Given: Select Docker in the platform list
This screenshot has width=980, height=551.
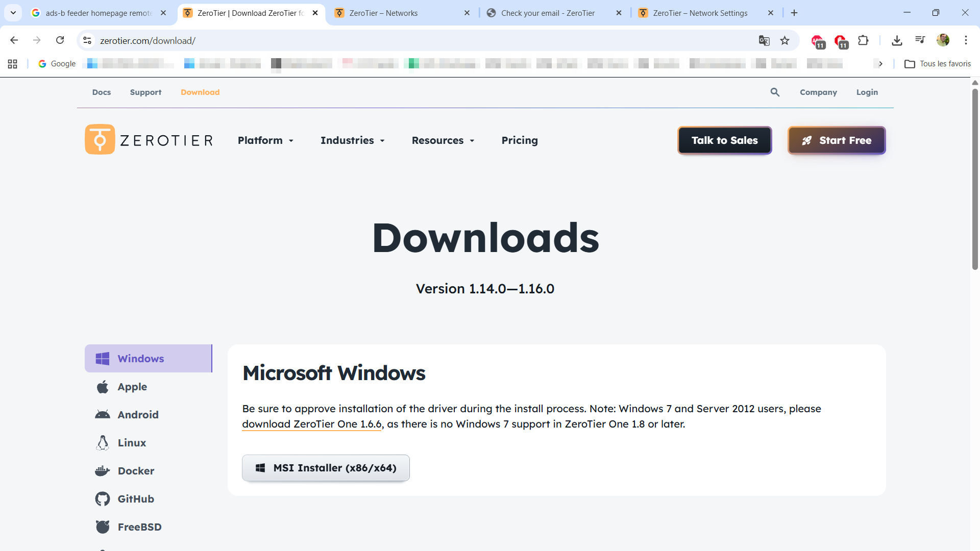Looking at the screenshot, I should [x=148, y=471].
